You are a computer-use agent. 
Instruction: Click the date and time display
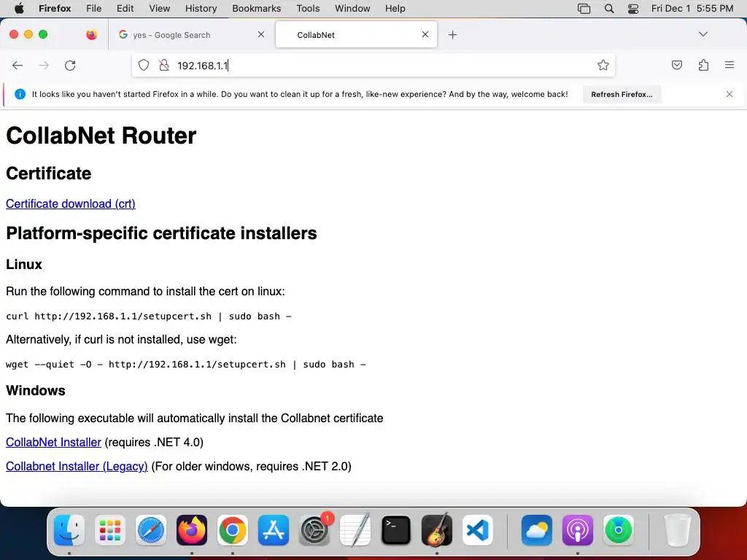point(692,9)
